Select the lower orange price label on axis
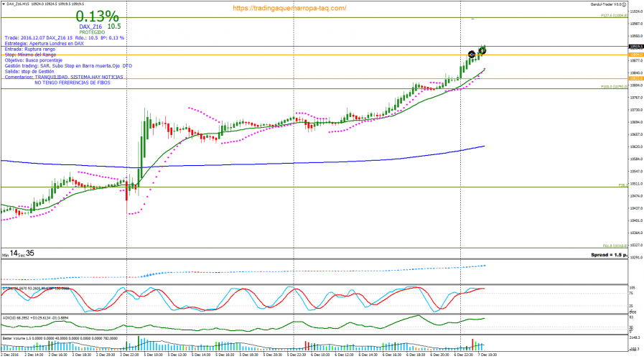The image size is (644, 359). [x=635, y=78]
